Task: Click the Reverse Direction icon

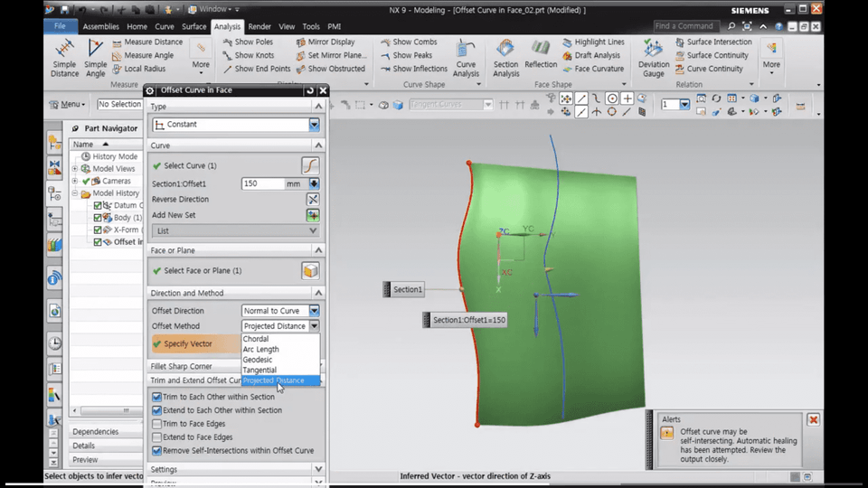Action: 313,199
